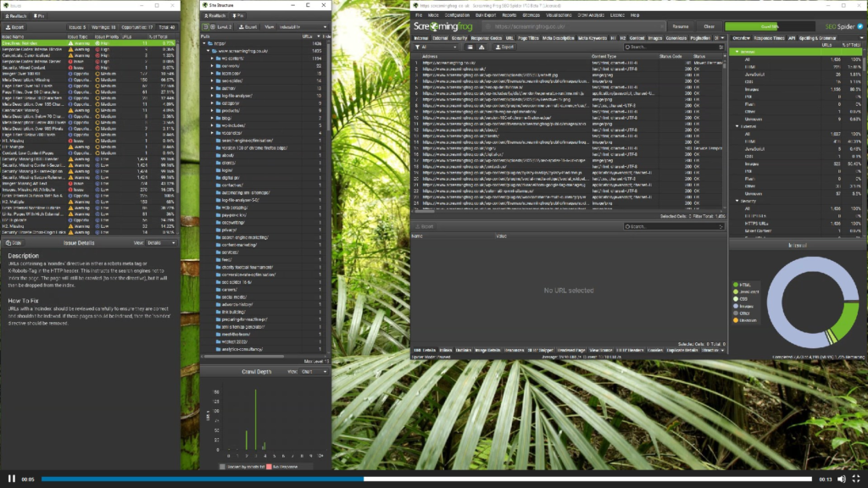The image size is (868, 488).
Task: Click Reattach in the Site Structure window
Action: [x=214, y=16]
